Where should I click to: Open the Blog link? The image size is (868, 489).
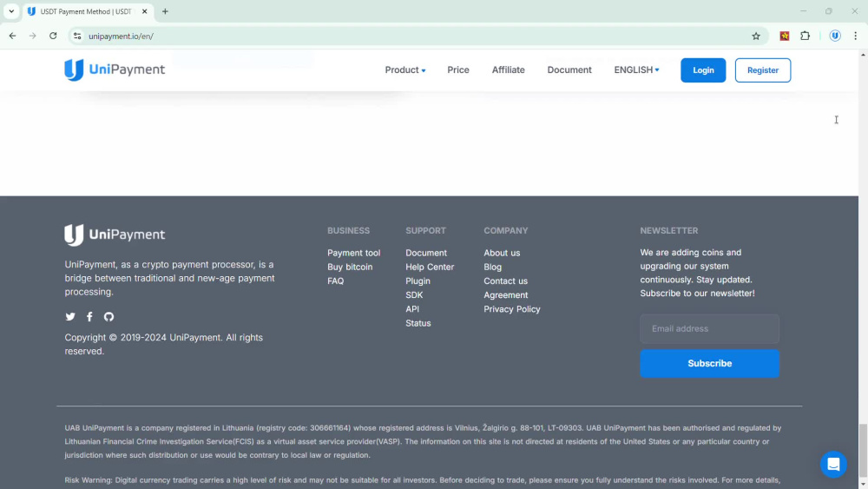(493, 267)
